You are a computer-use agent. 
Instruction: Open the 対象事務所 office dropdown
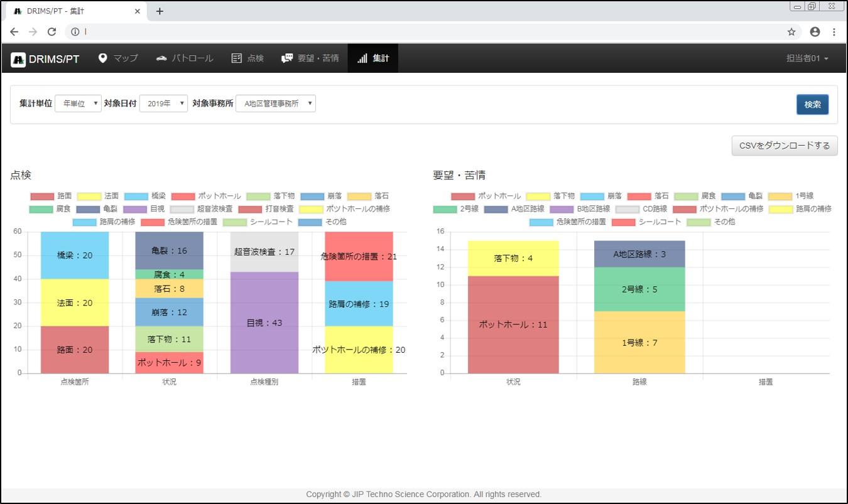coord(275,104)
